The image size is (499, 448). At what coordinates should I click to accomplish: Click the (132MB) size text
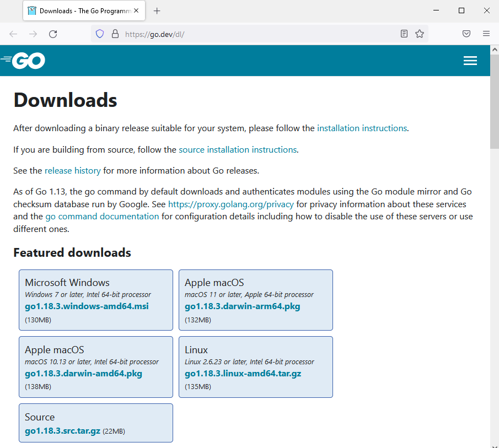click(x=198, y=320)
